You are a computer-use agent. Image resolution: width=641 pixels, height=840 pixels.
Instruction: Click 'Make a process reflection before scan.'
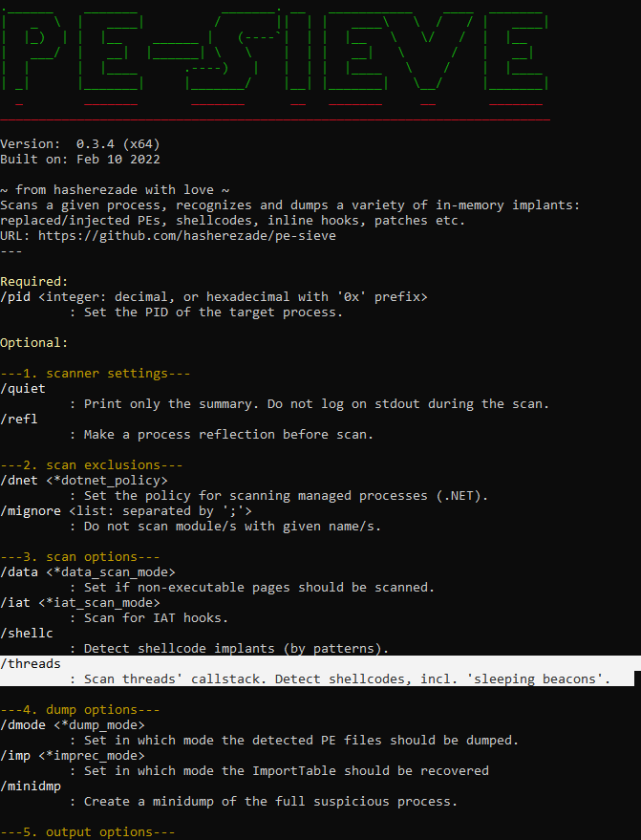[228, 434]
